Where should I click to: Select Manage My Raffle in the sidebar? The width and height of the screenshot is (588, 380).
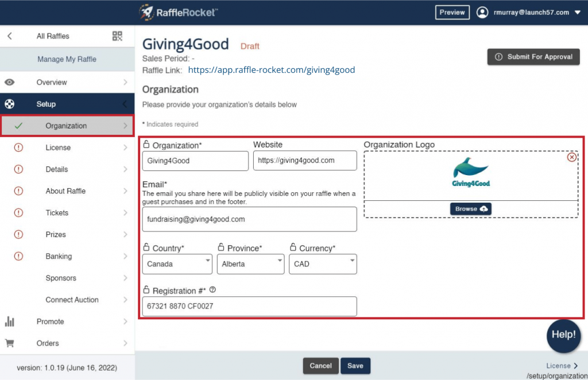point(68,59)
